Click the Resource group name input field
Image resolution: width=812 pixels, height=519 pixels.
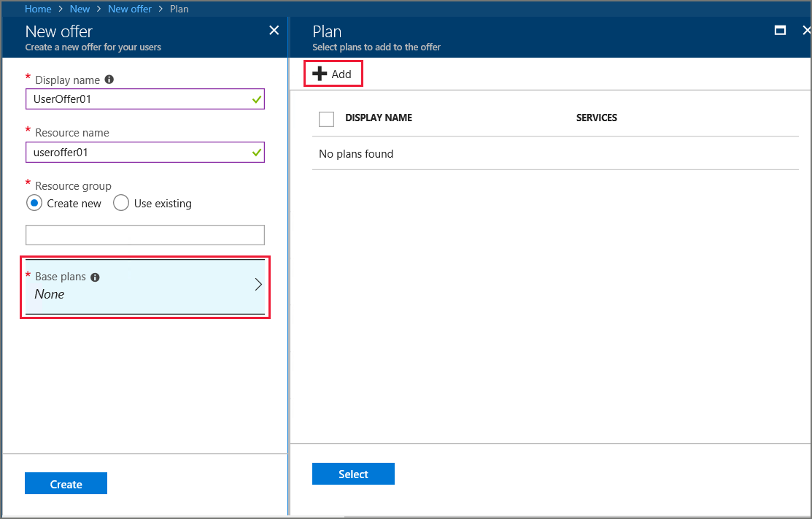pyautogui.click(x=144, y=234)
